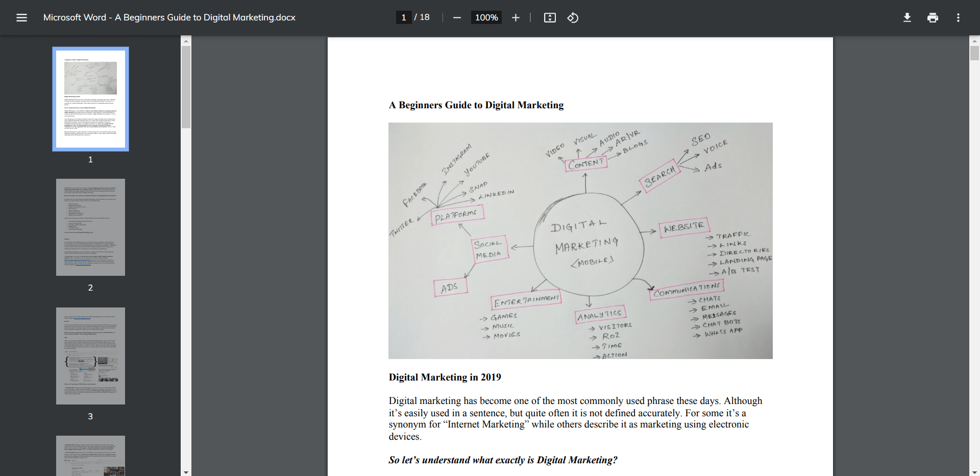Viewport: 980px width, 476px height.
Task: Print the document
Action: pos(933,18)
